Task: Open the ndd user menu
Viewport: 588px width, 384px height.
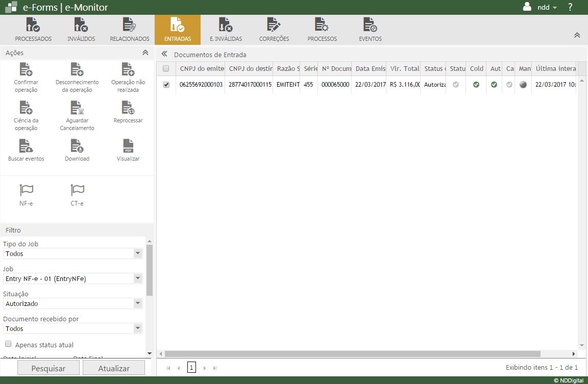Action: click(x=541, y=8)
